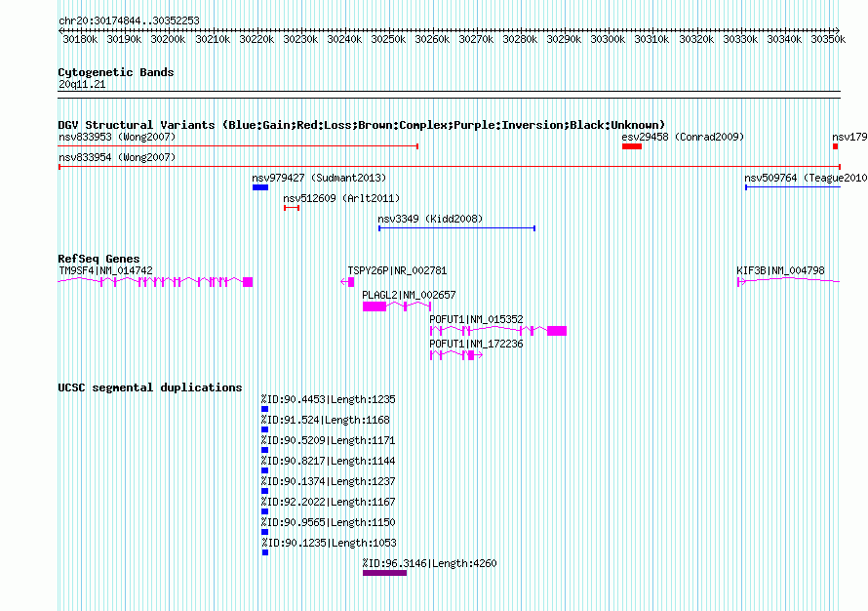Click the KIF3B|NM_004798 gene label
Viewport: 868px width, 611px height.
[x=780, y=270]
